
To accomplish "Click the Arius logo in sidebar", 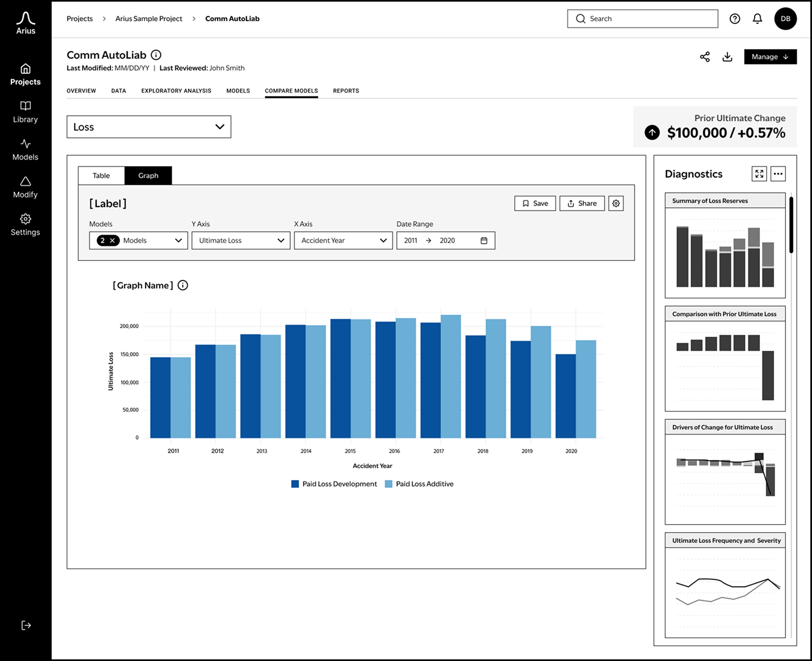I will tap(25, 23).
